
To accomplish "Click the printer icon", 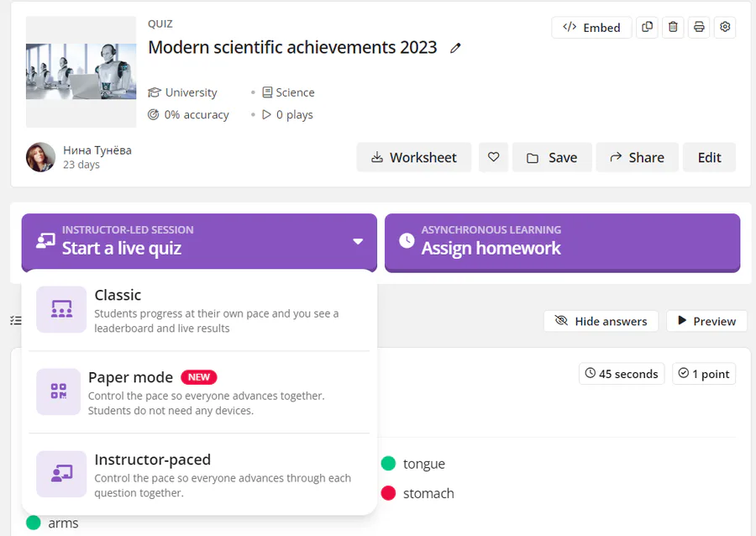I will click(699, 27).
